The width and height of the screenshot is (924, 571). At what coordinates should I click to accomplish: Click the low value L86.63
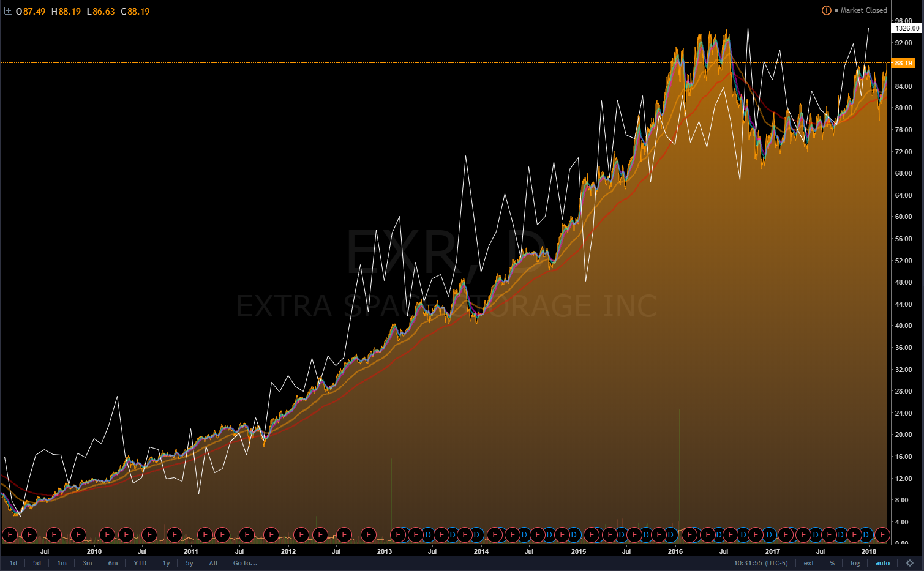pos(100,12)
